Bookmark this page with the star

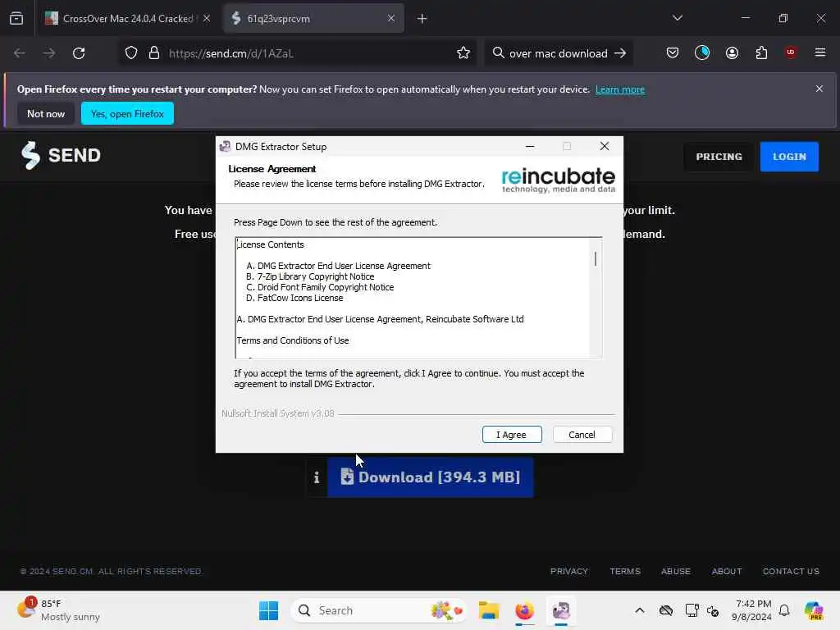pos(463,53)
